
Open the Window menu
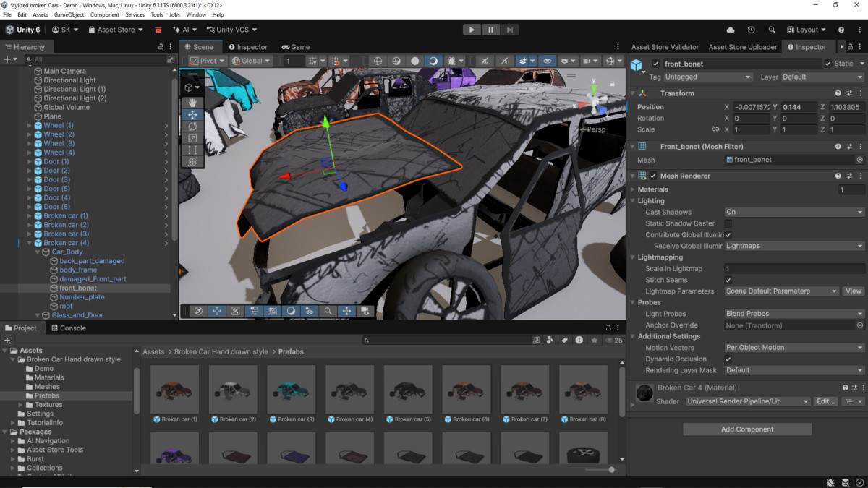point(196,14)
